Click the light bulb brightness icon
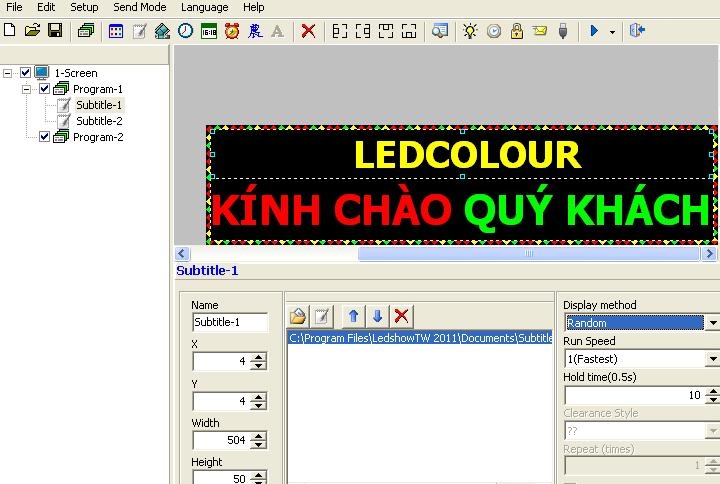The image size is (720, 484). (470, 31)
